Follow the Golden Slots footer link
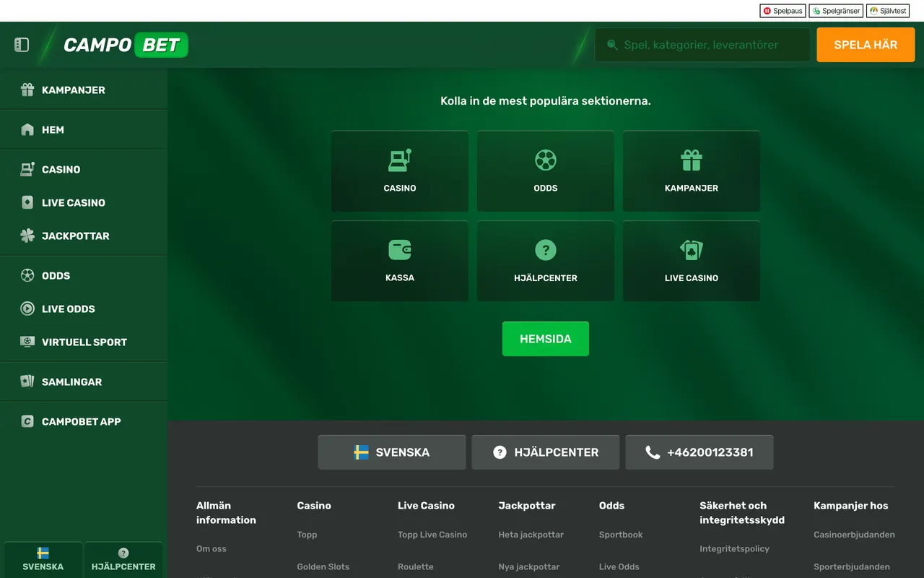Image resolution: width=924 pixels, height=578 pixels. (323, 567)
